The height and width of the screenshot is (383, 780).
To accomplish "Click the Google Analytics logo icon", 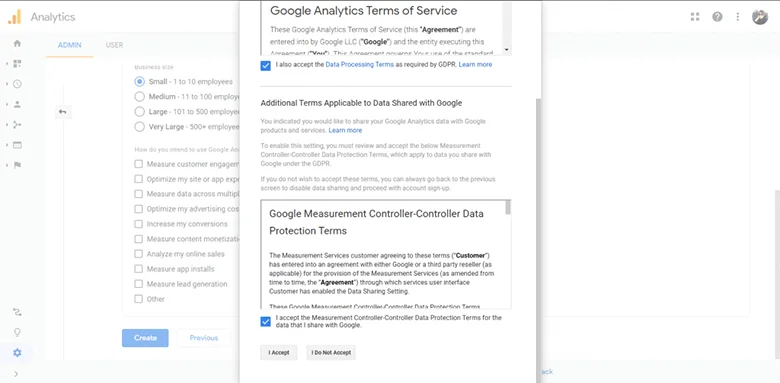I will click(x=14, y=17).
